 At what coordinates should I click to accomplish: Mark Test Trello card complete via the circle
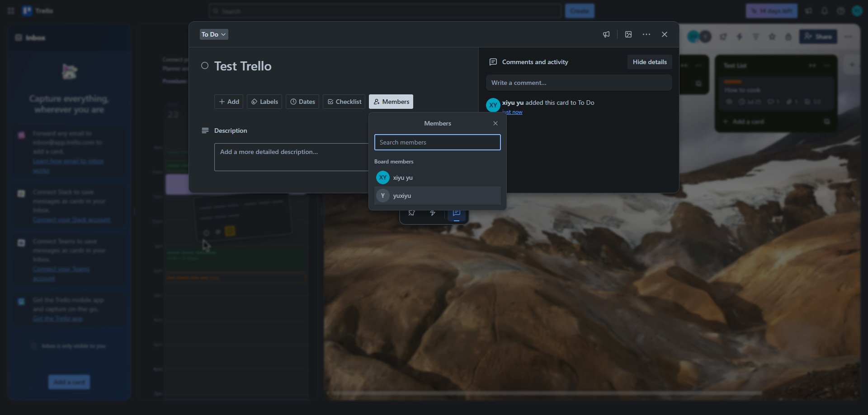(205, 66)
